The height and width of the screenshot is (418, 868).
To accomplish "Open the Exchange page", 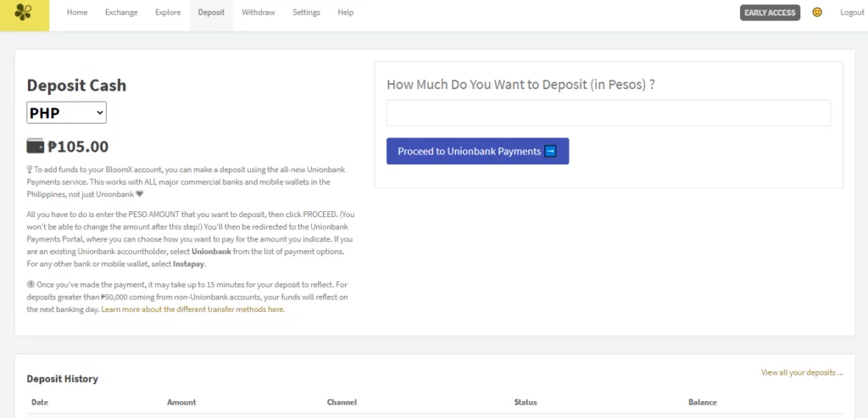I will [x=121, y=12].
